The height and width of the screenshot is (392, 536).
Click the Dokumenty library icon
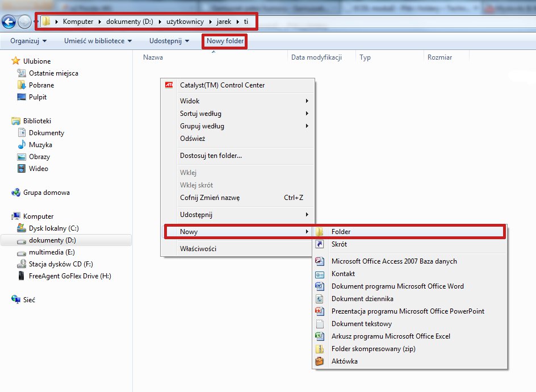(22, 132)
